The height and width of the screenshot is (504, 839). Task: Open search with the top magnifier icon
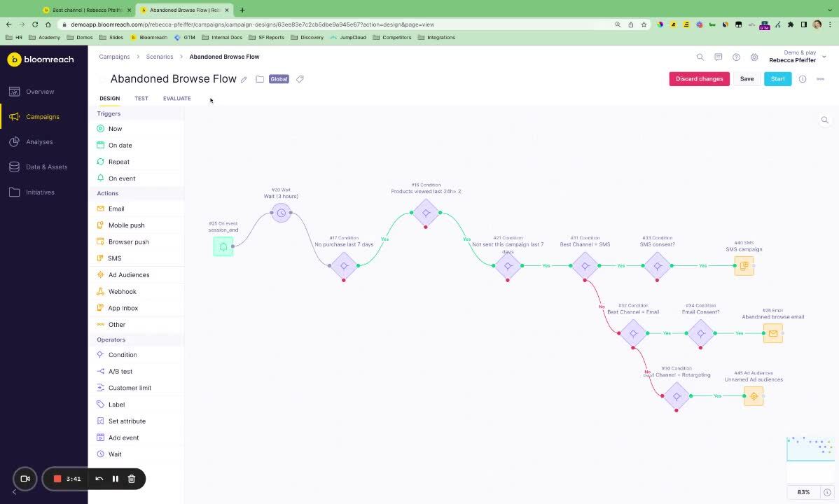click(x=700, y=57)
